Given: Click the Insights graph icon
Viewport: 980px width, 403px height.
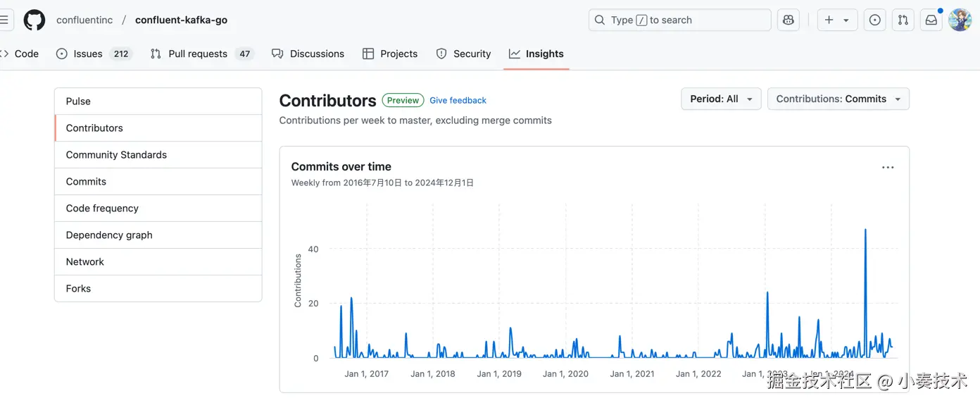Looking at the screenshot, I should [x=515, y=54].
